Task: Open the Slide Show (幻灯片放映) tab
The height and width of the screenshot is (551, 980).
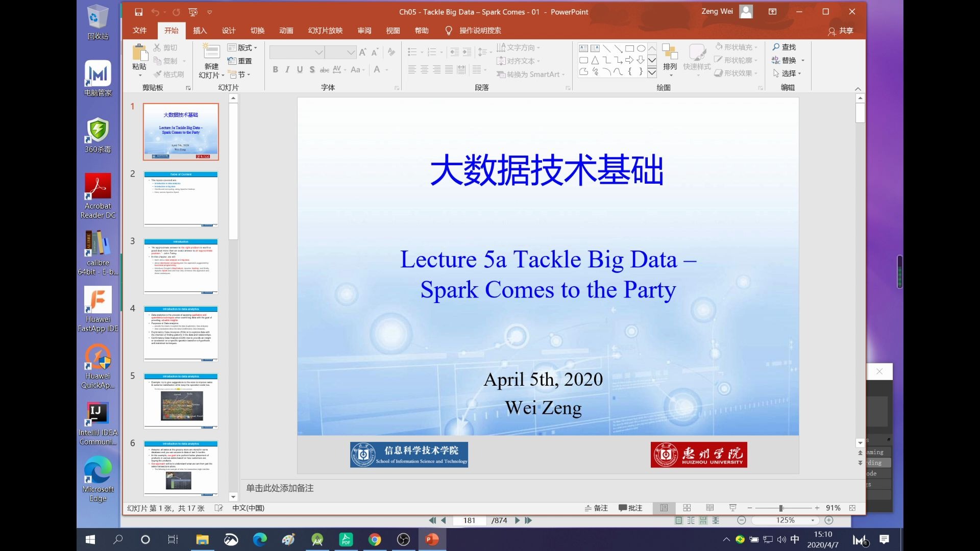Action: click(x=325, y=31)
